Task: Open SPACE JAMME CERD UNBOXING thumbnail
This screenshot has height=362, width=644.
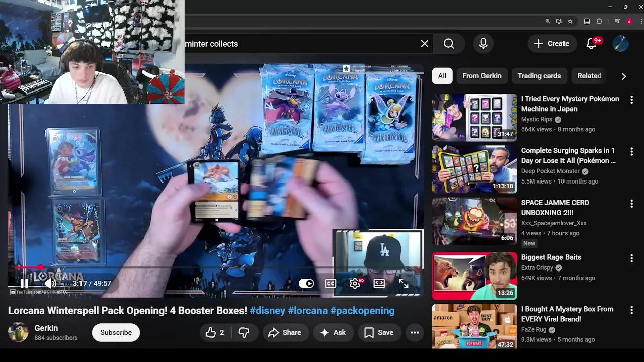Action: click(x=474, y=221)
